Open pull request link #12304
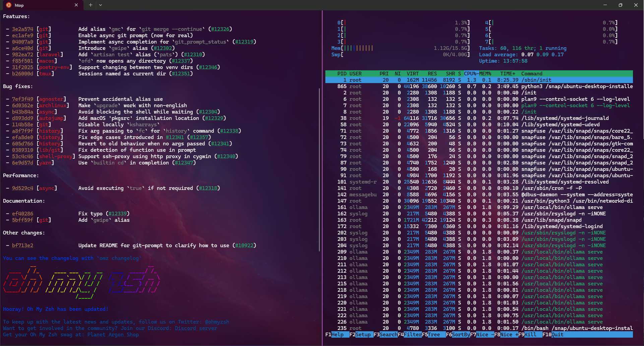This screenshot has height=346, width=644. tap(208, 112)
